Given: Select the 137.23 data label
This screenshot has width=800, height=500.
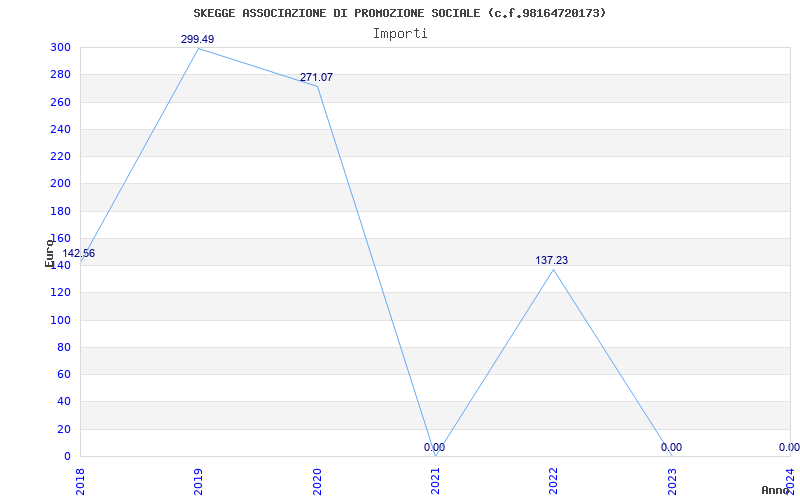Looking at the screenshot, I should coord(552,260).
